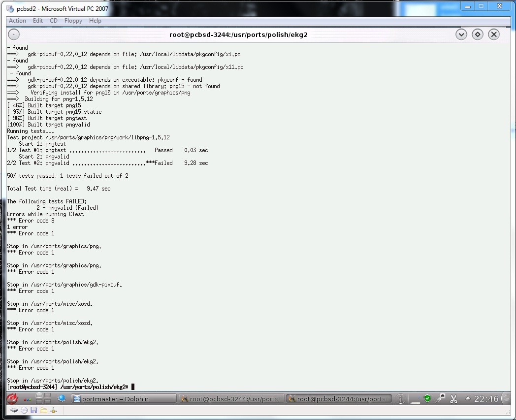Switch to first root@pcbsd-3244 terminal task
This screenshot has width=516, height=420.
(231, 399)
